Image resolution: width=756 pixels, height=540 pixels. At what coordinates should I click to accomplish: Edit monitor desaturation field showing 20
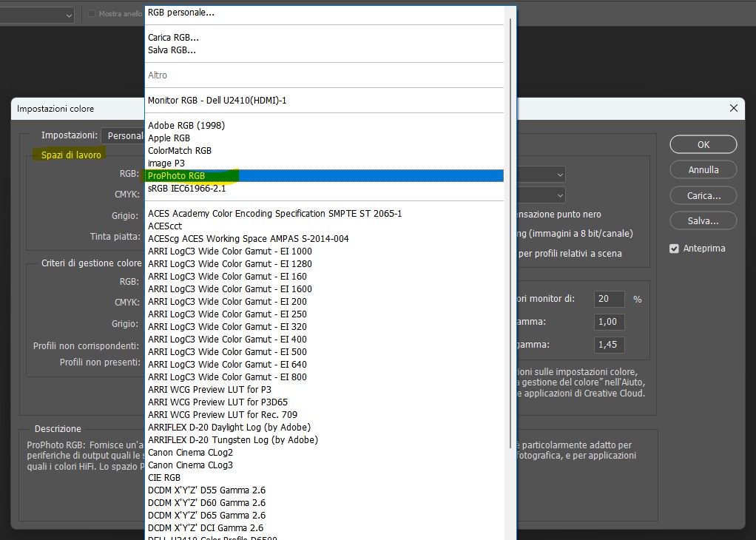click(609, 299)
